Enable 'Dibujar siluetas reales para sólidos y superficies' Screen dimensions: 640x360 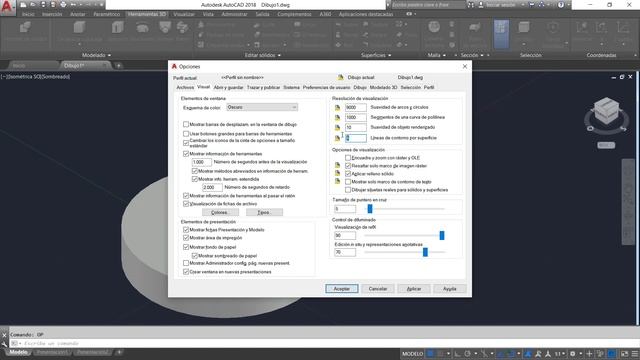(348, 190)
